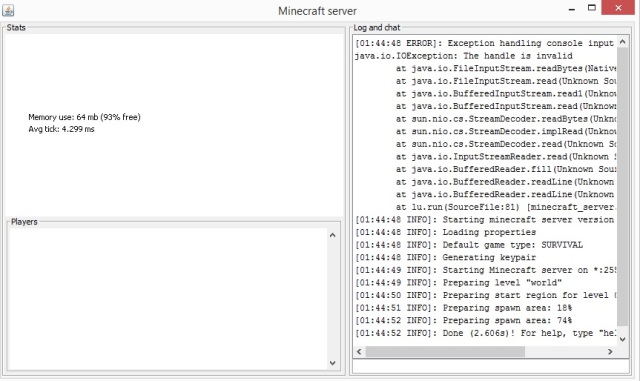Minimize the Minecraft server window
The height and width of the screenshot is (381, 640).
(x=572, y=9)
